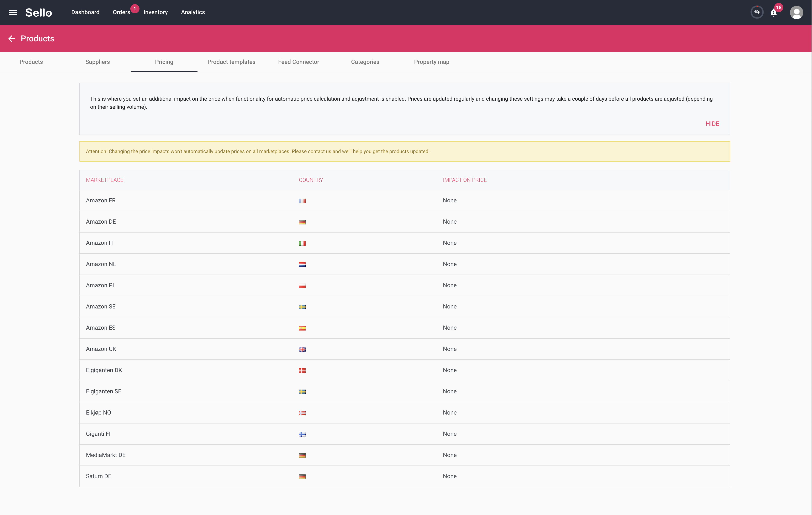Click the French flag for Amazon FR
812x515 pixels.
(302, 201)
